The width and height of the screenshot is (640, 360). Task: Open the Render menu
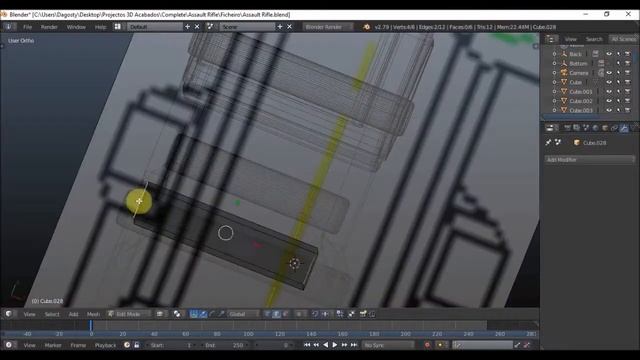(x=49, y=27)
